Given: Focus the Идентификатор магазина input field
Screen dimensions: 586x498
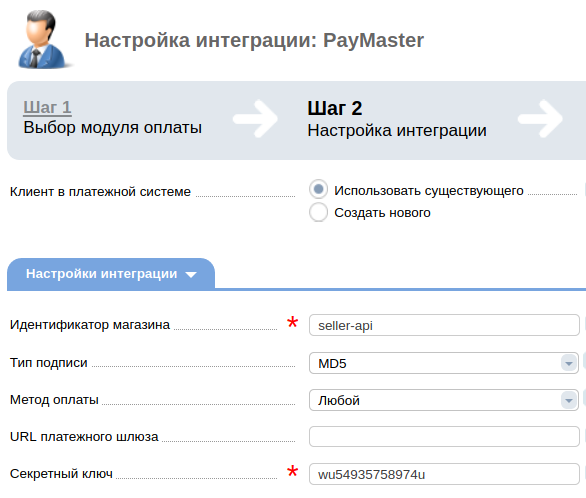Looking at the screenshot, I should pyautogui.click(x=444, y=325).
